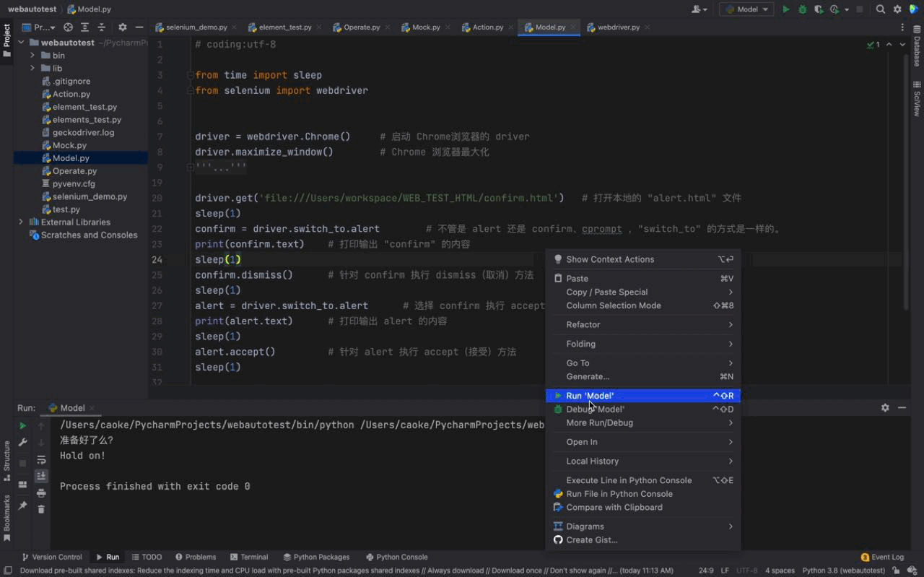The height and width of the screenshot is (577, 924).
Task: Click line 24:9 cursor position indicator
Action: [x=706, y=571]
